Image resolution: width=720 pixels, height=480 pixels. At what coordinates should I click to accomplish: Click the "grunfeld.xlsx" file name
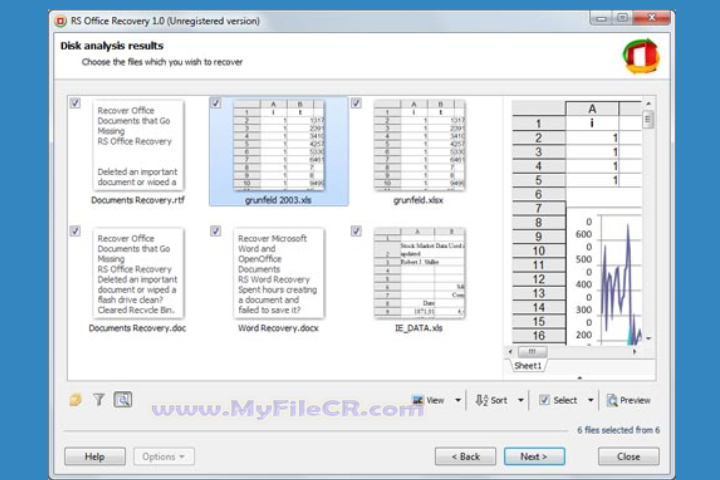(x=418, y=200)
